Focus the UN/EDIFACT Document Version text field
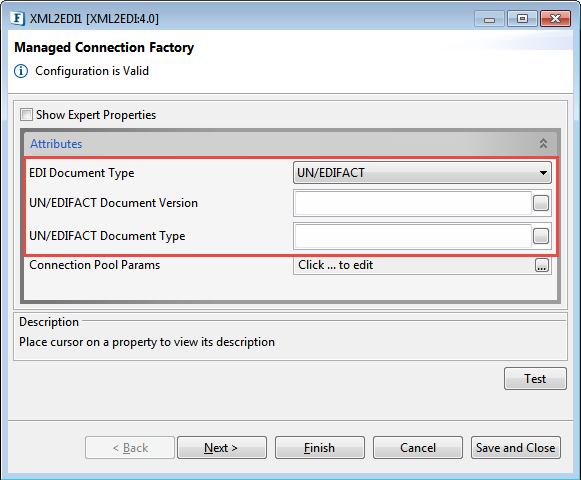The width and height of the screenshot is (581, 480). 413,203
